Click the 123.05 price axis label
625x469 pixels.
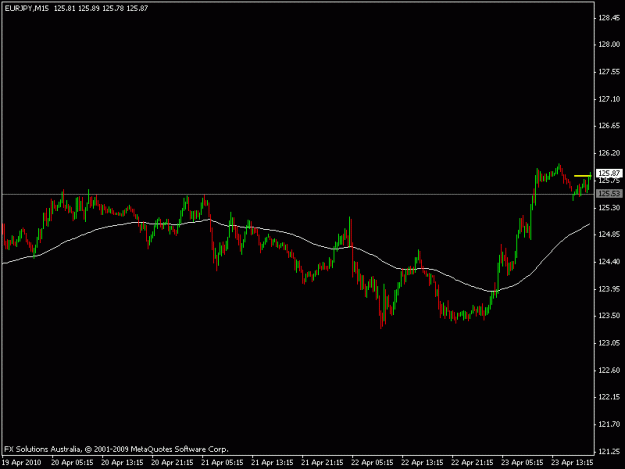609,343
